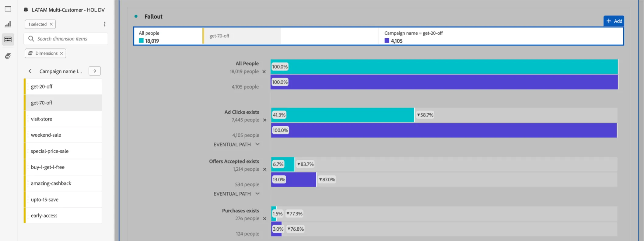Click the Fallout visualization dot
The height and width of the screenshot is (241, 644).
coord(136,16)
